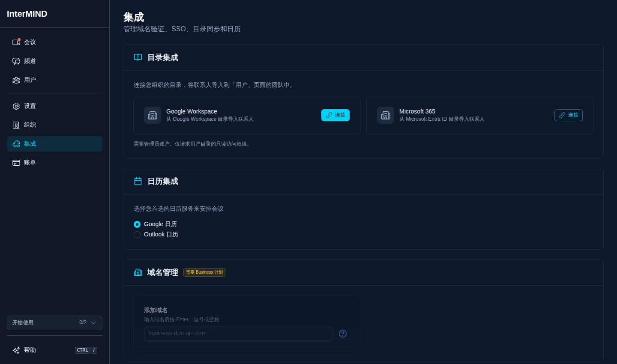The image size is (617, 364).
Task: Click the Google Workspace card title
Action: tap(192, 111)
